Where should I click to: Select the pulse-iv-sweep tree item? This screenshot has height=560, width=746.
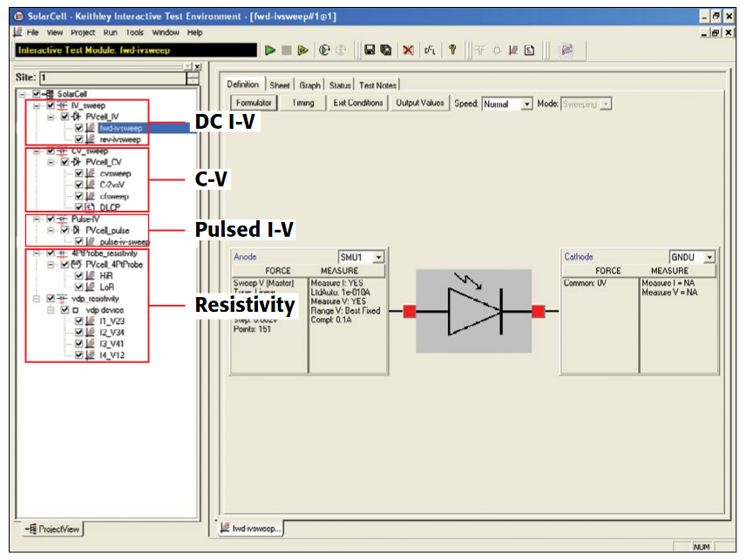click(124, 241)
